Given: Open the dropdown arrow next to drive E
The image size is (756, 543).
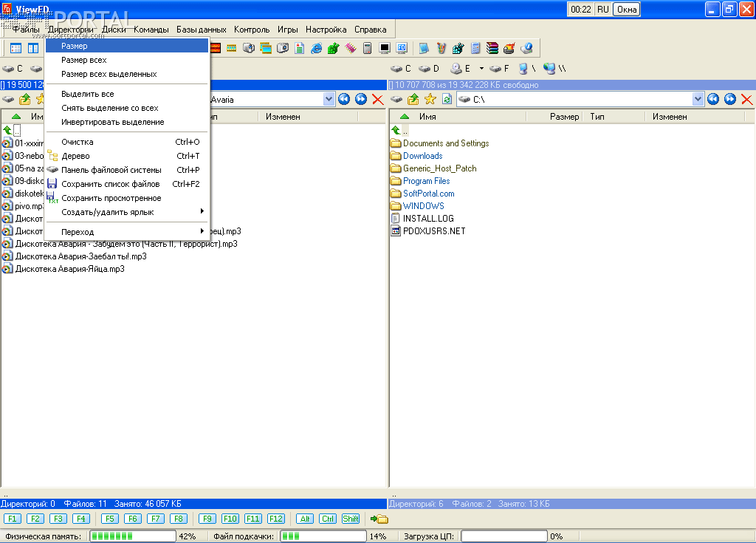Looking at the screenshot, I should pyautogui.click(x=481, y=69).
